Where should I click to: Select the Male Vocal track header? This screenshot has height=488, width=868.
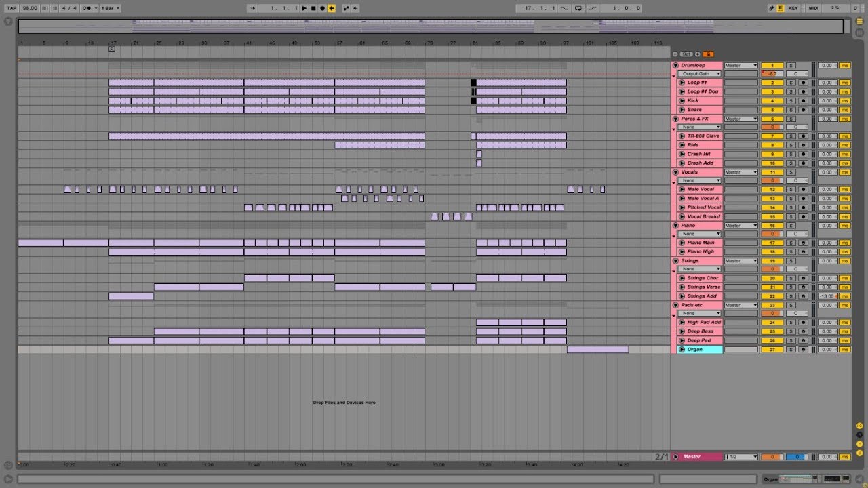click(x=700, y=190)
